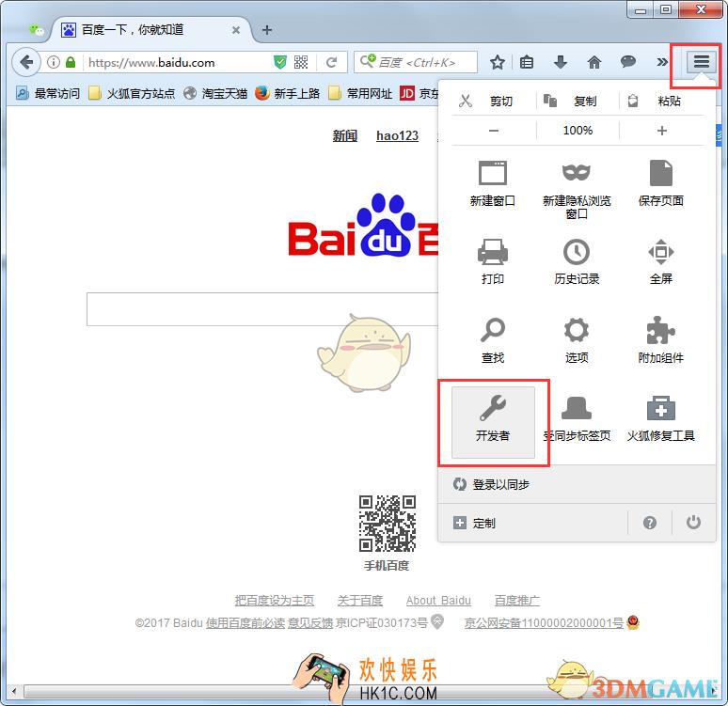
Task: Zoom in with plus button
Action: click(x=661, y=131)
